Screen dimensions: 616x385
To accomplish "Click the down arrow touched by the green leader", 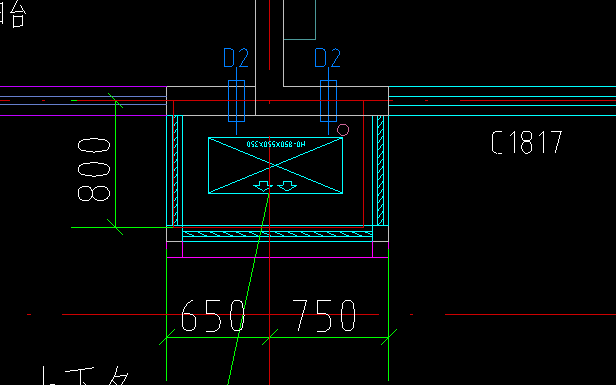I will 263,186.
